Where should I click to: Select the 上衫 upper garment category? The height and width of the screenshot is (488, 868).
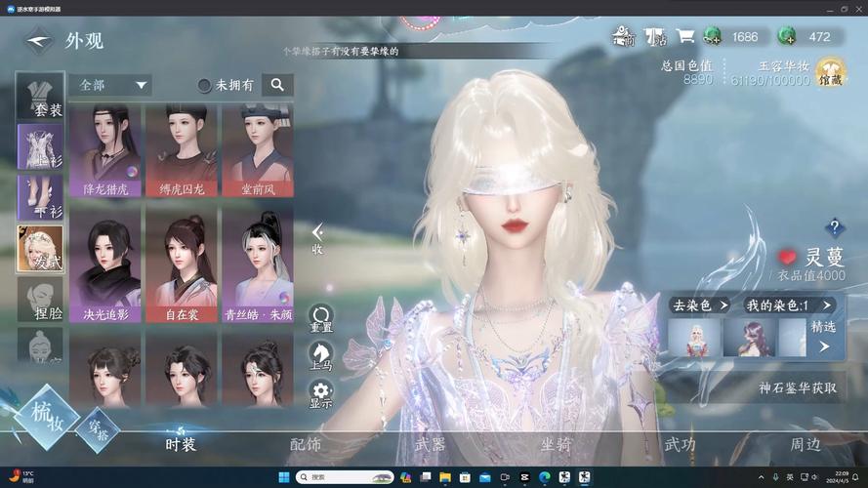coord(40,146)
